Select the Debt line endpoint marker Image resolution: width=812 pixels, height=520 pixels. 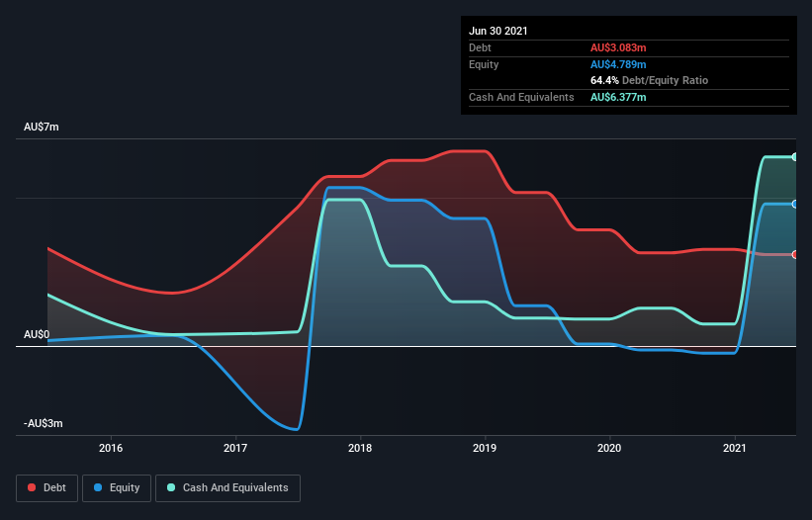[x=795, y=255]
